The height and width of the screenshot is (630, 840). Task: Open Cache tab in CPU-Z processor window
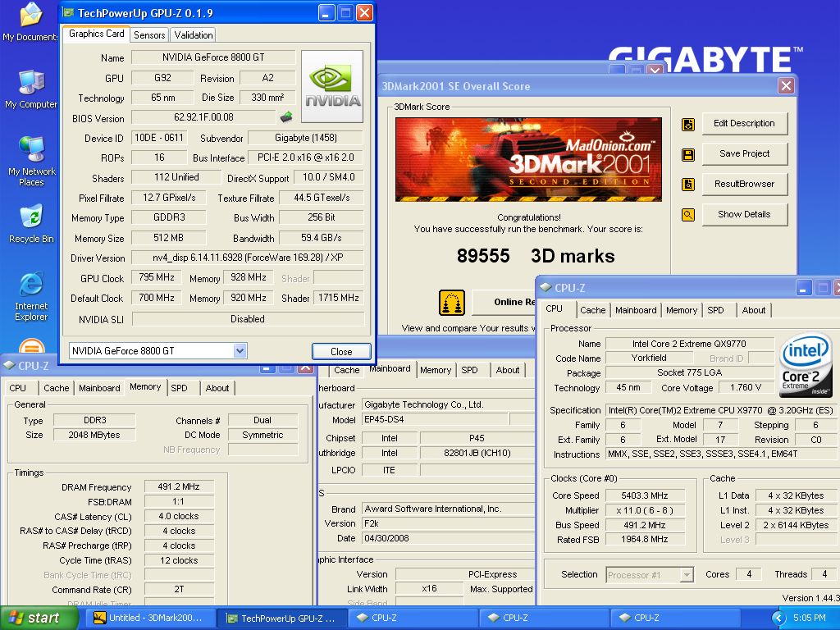point(592,309)
